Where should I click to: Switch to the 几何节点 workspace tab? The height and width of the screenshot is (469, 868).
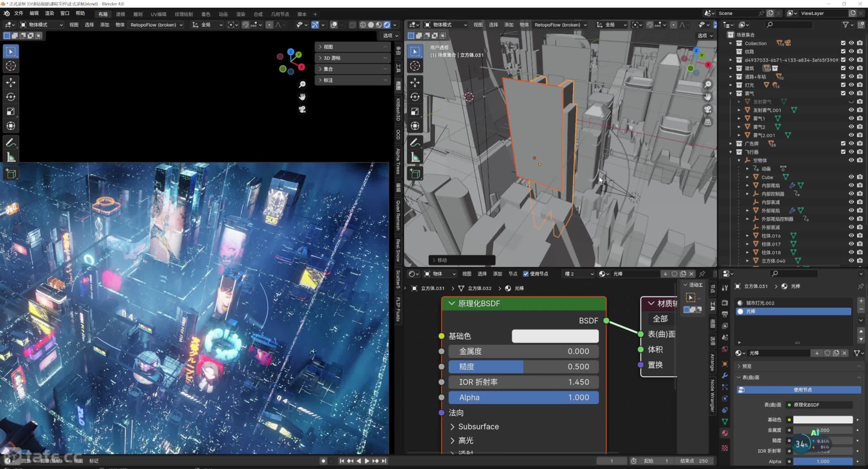pos(280,14)
